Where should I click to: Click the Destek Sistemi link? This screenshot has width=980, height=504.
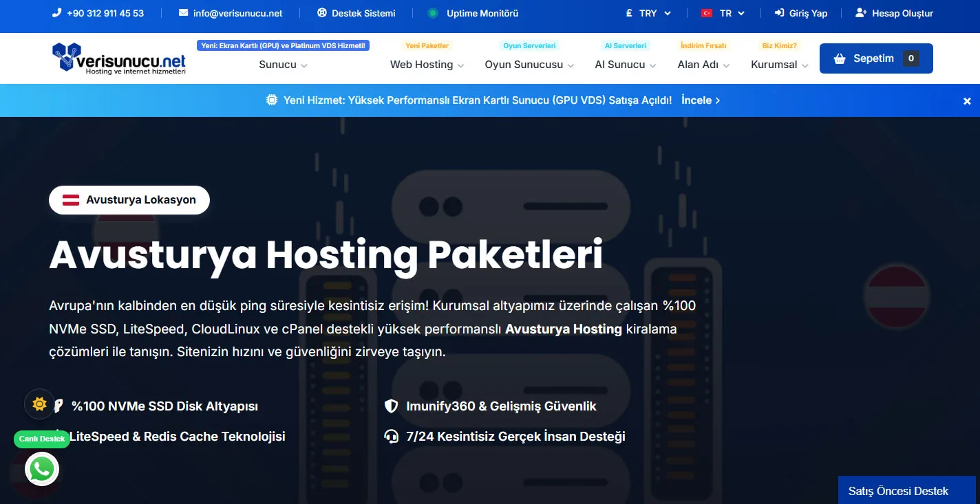(x=356, y=13)
